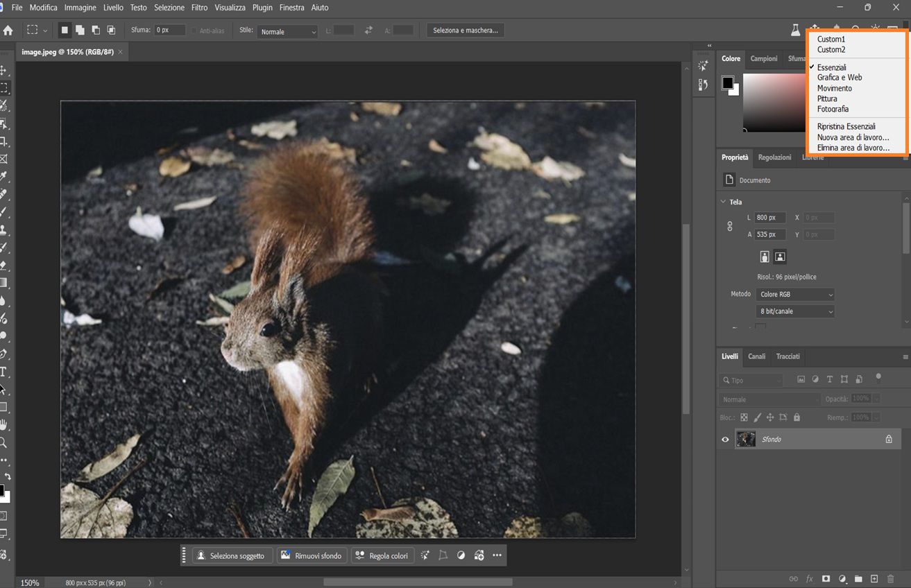Toggle visibility of the Sfondo layer
Screen dimensions: 911x588
(x=725, y=439)
